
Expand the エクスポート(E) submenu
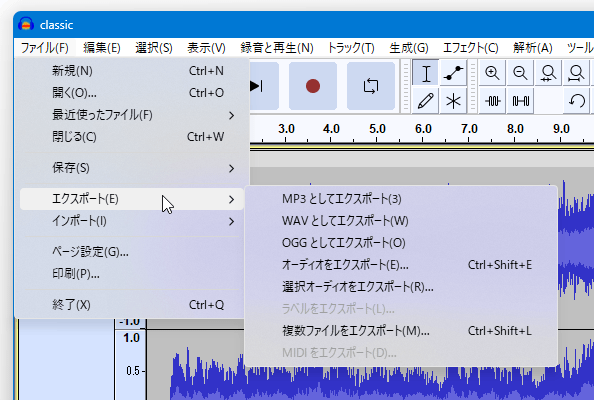coord(131,199)
